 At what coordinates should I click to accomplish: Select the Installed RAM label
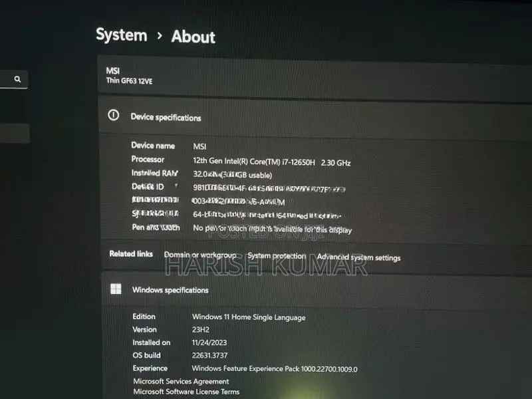click(x=154, y=173)
